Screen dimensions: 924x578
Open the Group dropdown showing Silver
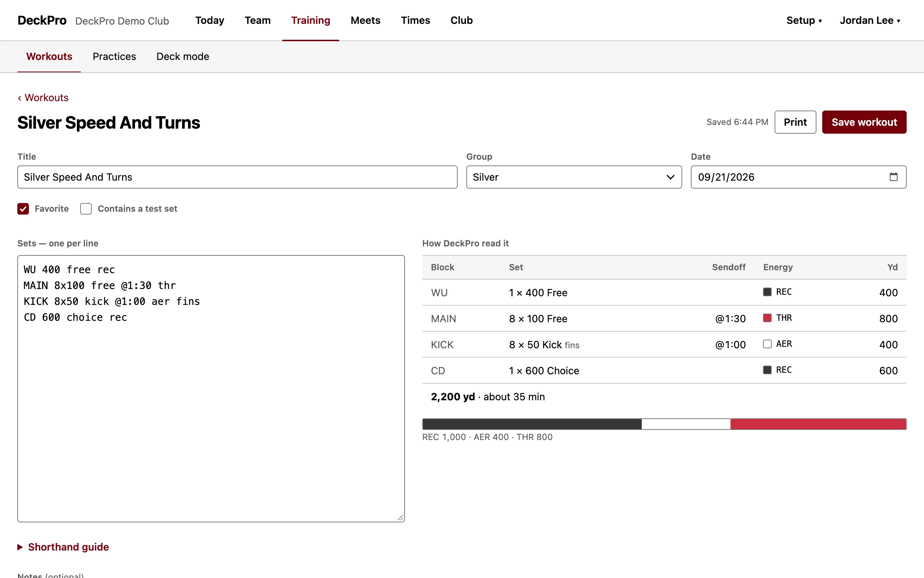pyautogui.click(x=574, y=177)
